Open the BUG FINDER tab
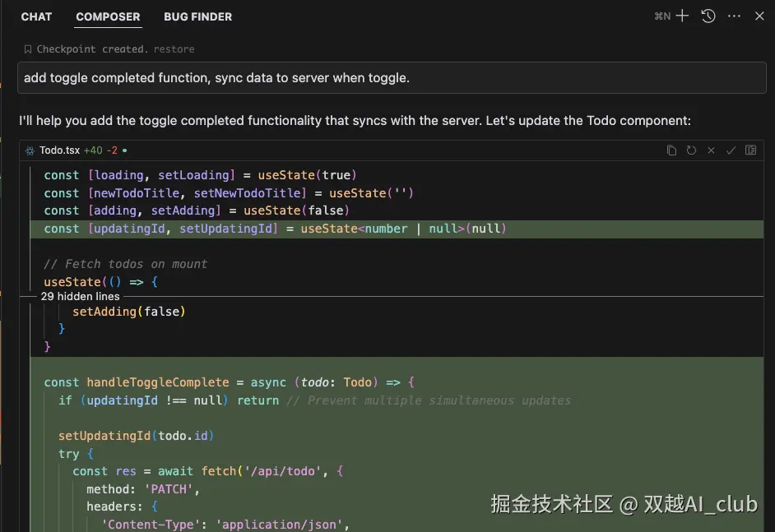Viewport: 775px width, 532px height. [x=197, y=16]
